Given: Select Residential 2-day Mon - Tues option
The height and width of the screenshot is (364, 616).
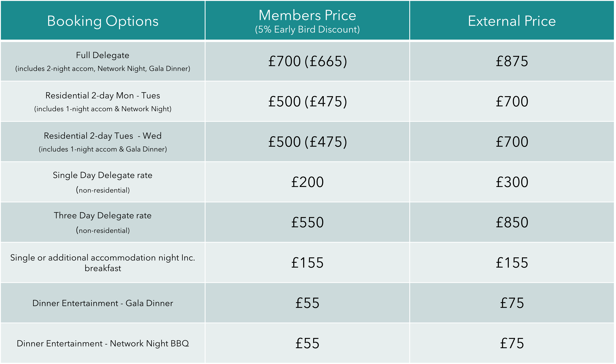Looking at the screenshot, I should [x=103, y=102].
